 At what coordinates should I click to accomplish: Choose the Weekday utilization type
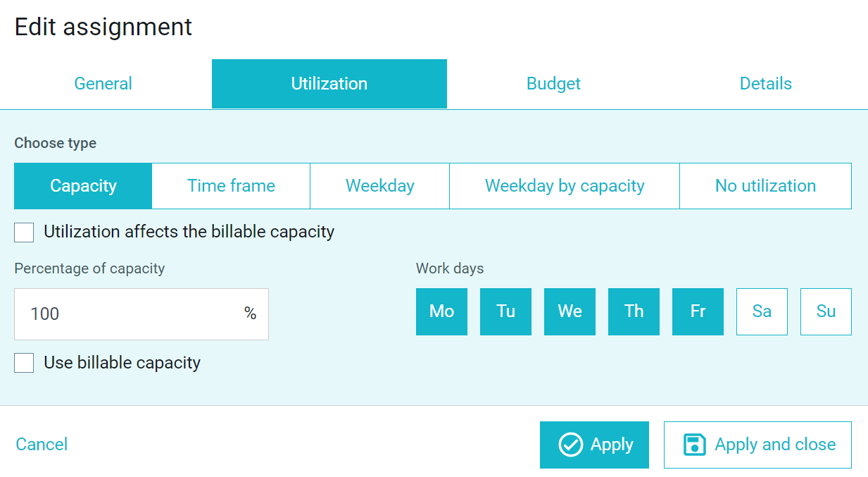380,186
